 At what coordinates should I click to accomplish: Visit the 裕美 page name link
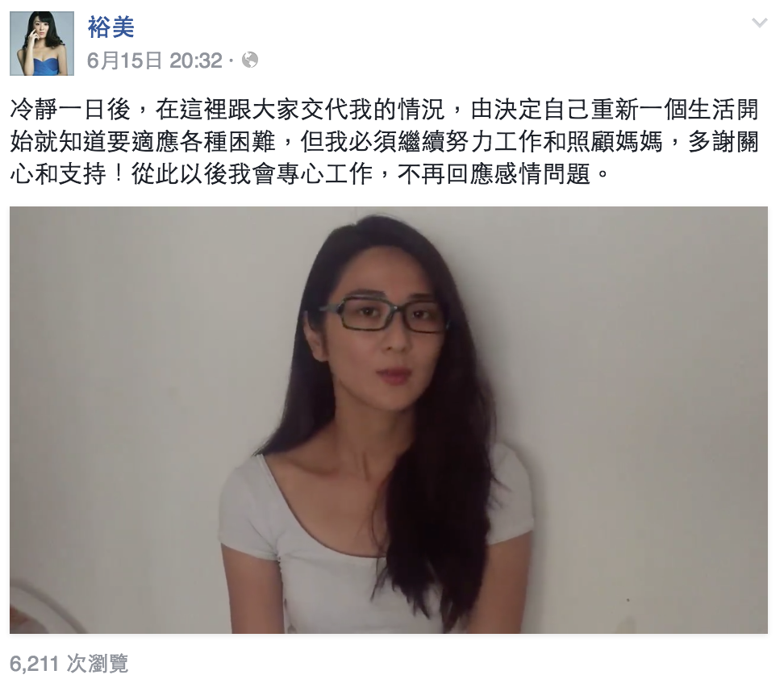pos(111,27)
